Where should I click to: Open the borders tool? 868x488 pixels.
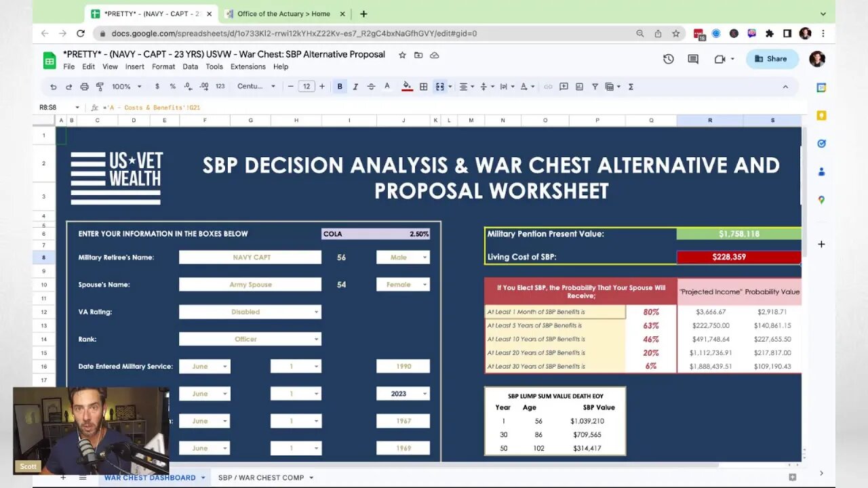point(423,87)
